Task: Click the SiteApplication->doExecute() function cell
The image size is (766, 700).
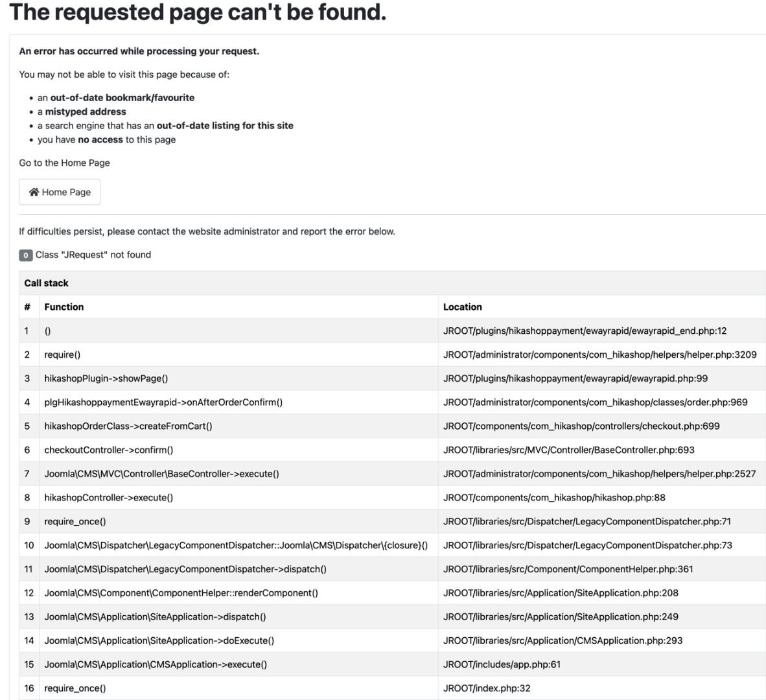Action: pos(159,641)
